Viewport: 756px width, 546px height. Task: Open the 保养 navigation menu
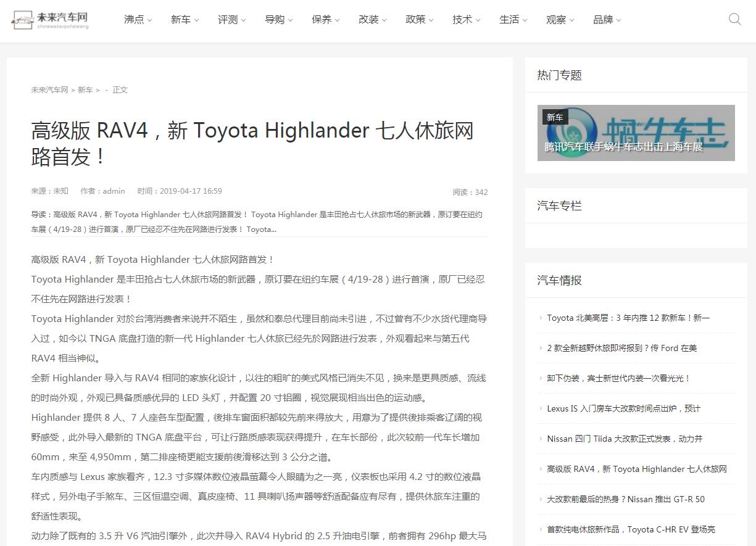(x=326, y=20)
